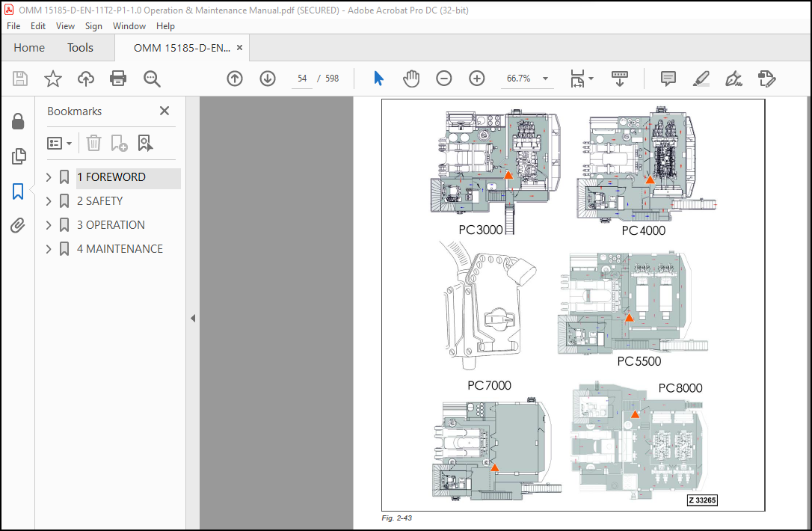Click the page number field 54
This screenshot has width=812, height=531.
(302, 79)
